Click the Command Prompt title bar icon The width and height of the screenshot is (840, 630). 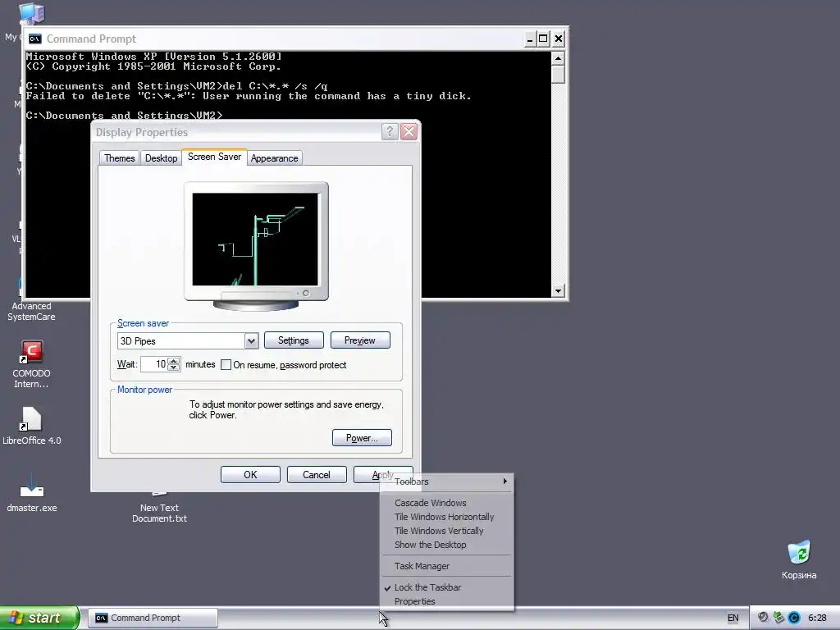point(34,39)
